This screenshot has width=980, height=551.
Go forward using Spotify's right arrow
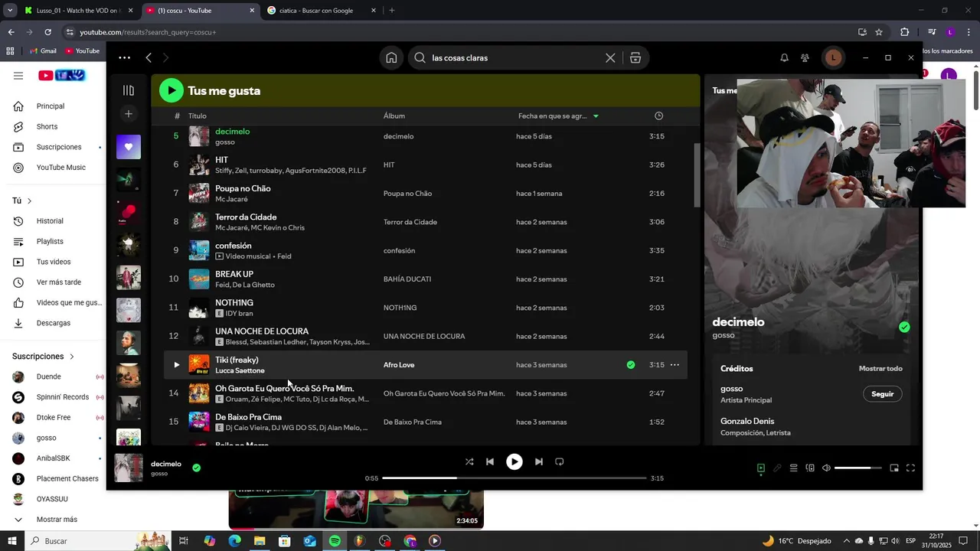click(165, 58)
